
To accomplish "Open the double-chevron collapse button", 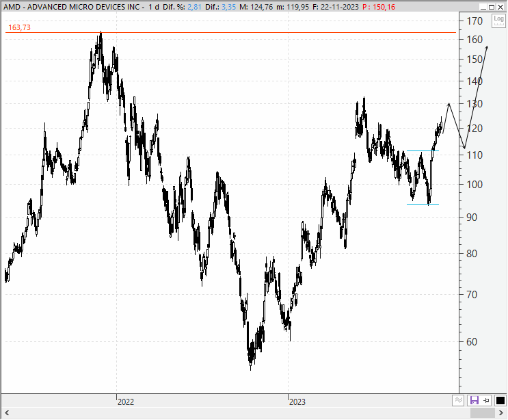I will [459, 401].
